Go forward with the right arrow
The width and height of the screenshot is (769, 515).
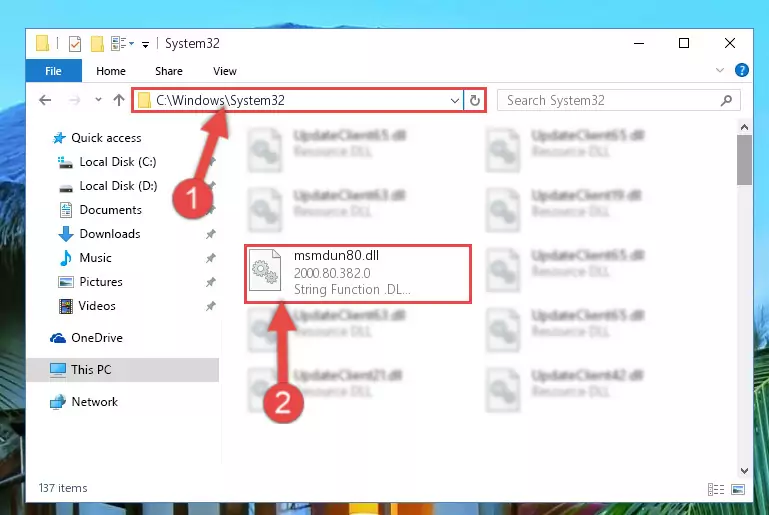(x=74, y=100)
